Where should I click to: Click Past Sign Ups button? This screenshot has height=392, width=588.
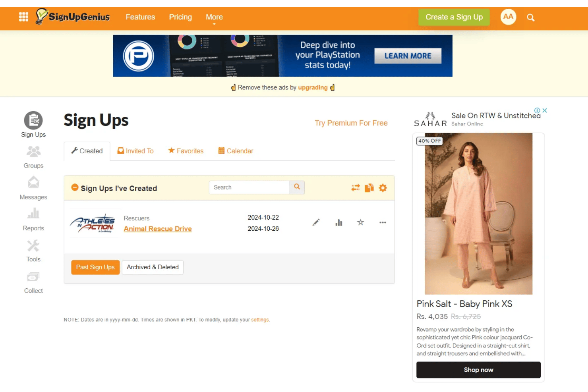coord(95,267)
